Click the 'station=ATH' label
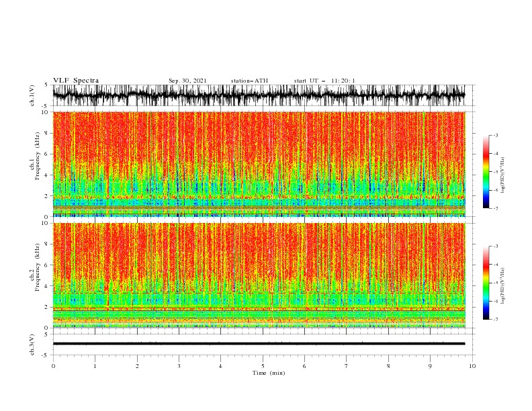The width and height of the screenshot is (532, 411). pyautogui.click(x=249, y=81)
